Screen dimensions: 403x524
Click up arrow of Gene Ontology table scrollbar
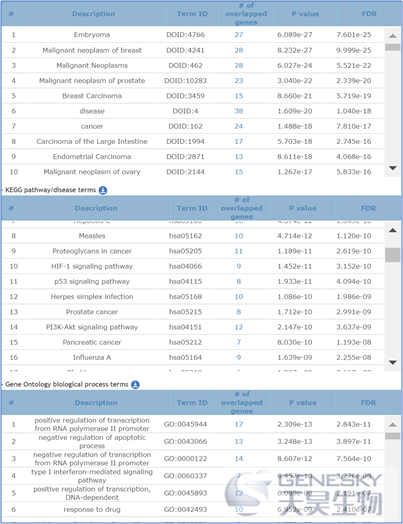point(393,425)
